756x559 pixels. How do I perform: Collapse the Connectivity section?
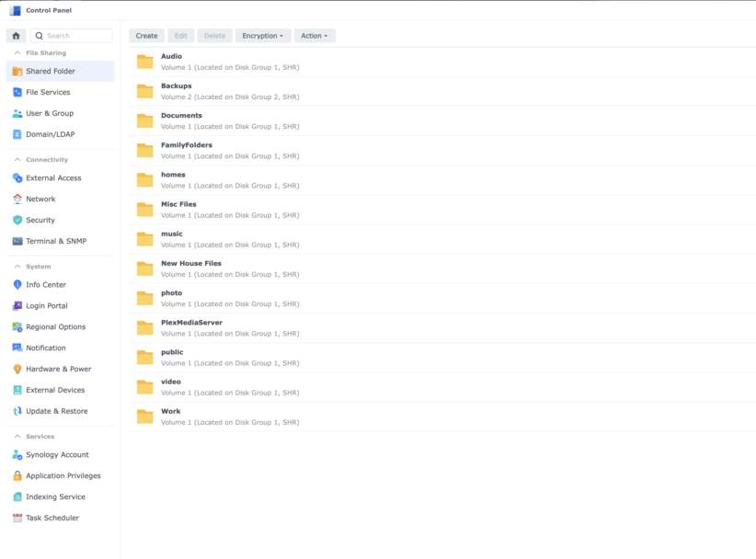(x=17, y=159)
